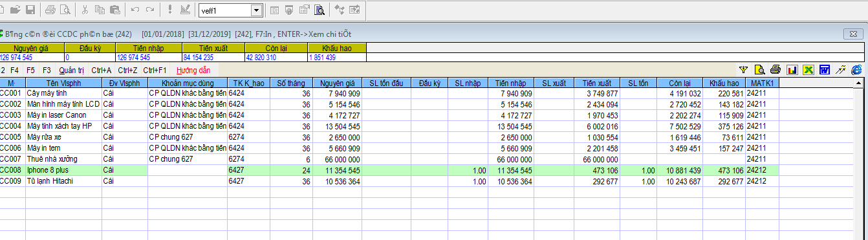
Task: Click the MATK1 column header
Action: (x=762, y=83)
